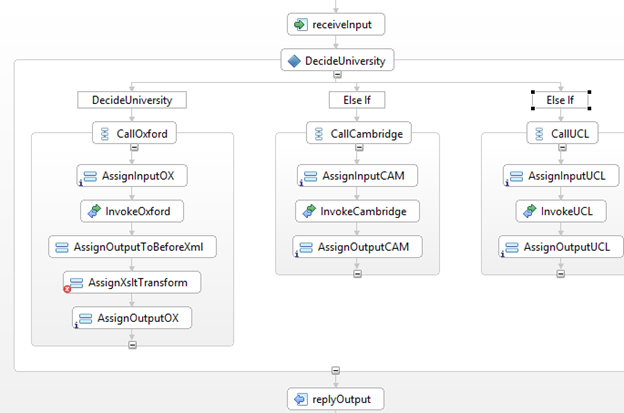The height and width of the screenshot is (413, 624).
Task: Click the InvokeUCL invoke icon
Action: [x=529, y=212]
